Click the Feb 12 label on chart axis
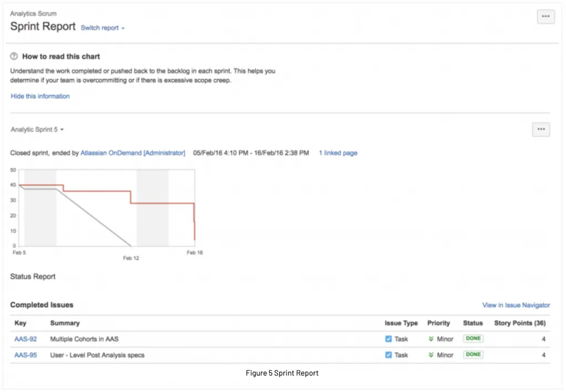This screenshot has height=392, width=566. click(131, 258)
